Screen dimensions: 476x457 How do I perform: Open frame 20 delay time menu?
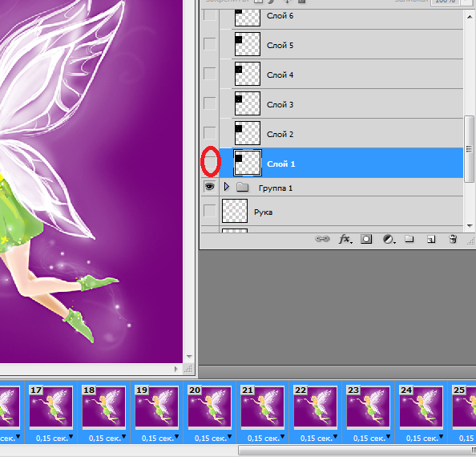(229, 437)
